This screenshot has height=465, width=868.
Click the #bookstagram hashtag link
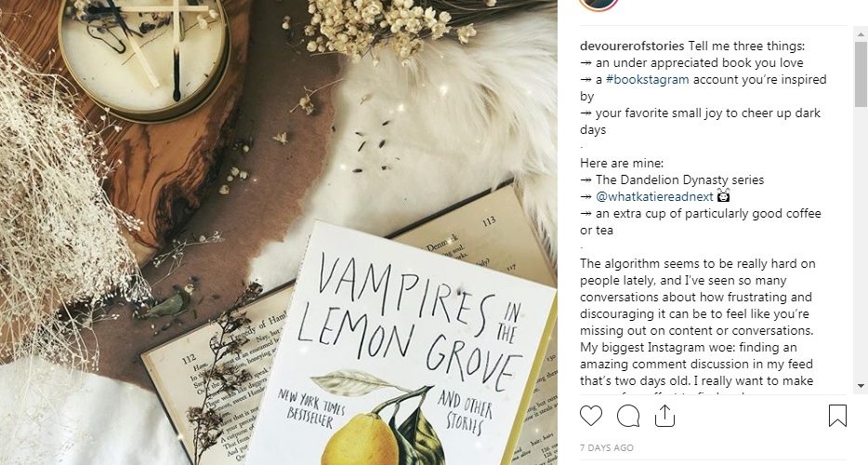tap(647, 79)
